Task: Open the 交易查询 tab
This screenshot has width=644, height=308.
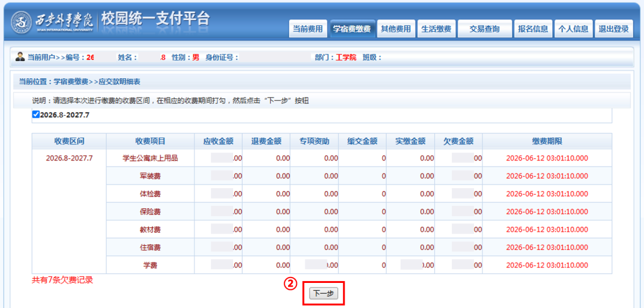Action: [485, 29]
